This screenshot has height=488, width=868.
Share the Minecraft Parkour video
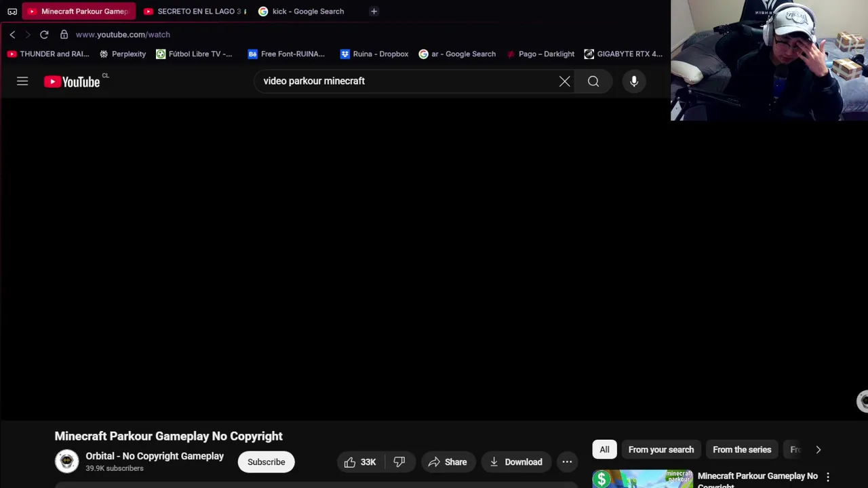(x=448, y=462)
